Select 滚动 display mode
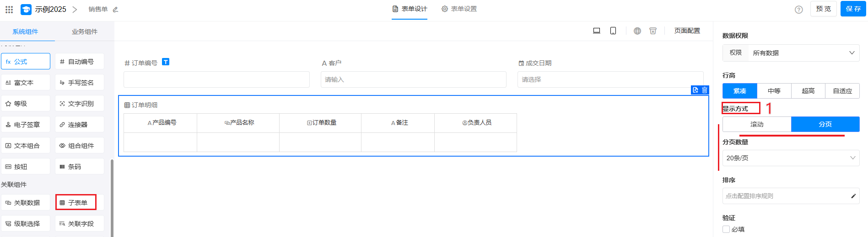Image resolution: width=868 pixels, height=237 pixels. click(757, 124)
